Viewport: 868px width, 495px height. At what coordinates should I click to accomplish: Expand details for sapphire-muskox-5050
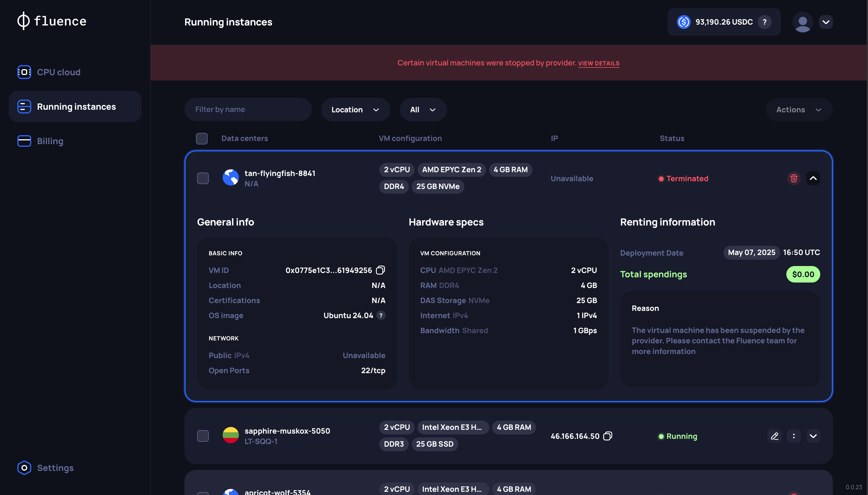[x=813, y=436]
